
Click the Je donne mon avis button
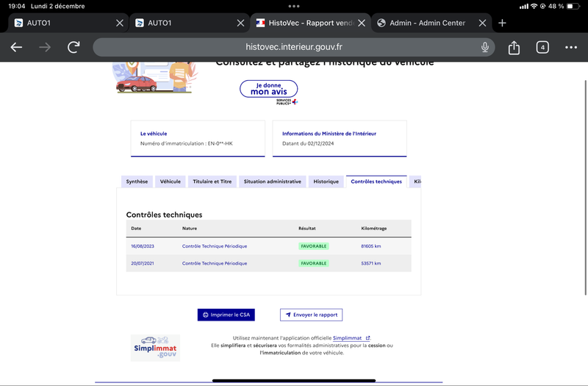(x=268, y=89)
